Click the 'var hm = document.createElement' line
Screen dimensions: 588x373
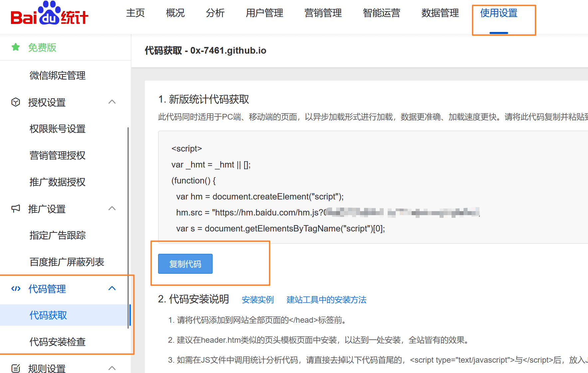(260, 197)
